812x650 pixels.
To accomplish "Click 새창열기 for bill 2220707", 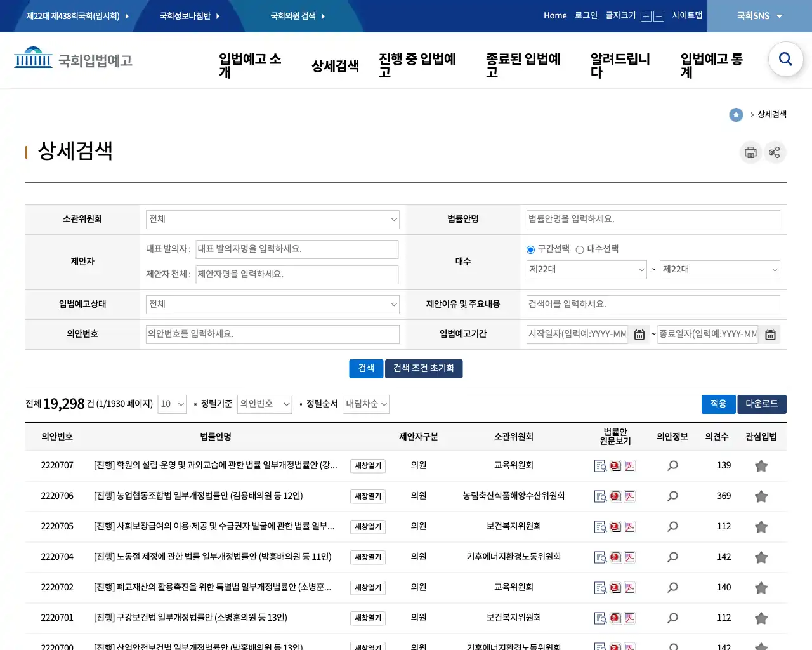I will (x=368, y=466).
